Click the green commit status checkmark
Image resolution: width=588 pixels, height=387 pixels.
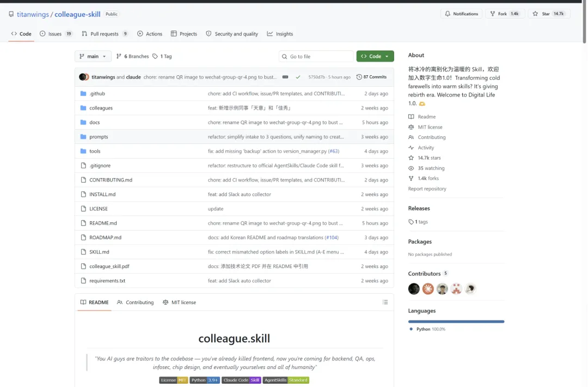coord(298,77)
